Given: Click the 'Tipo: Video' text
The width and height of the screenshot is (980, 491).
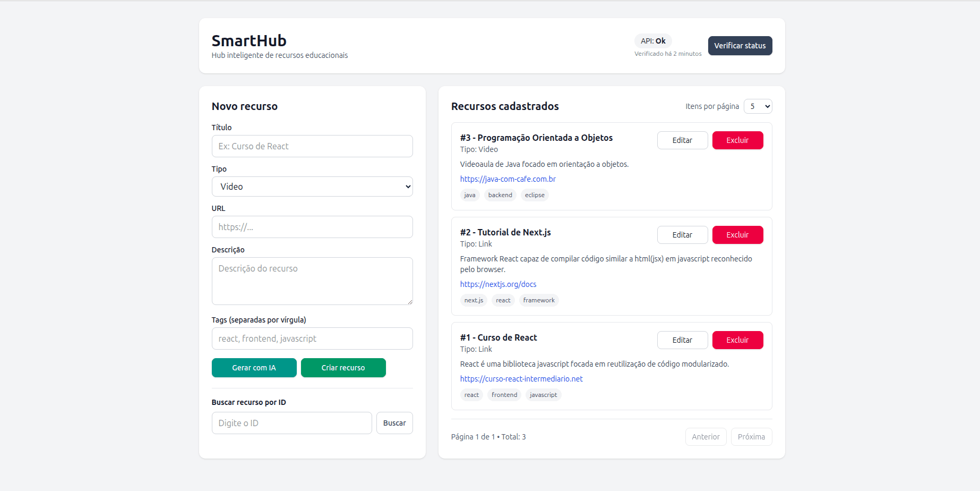Looking at the screenshot, I should pos(479,149).
